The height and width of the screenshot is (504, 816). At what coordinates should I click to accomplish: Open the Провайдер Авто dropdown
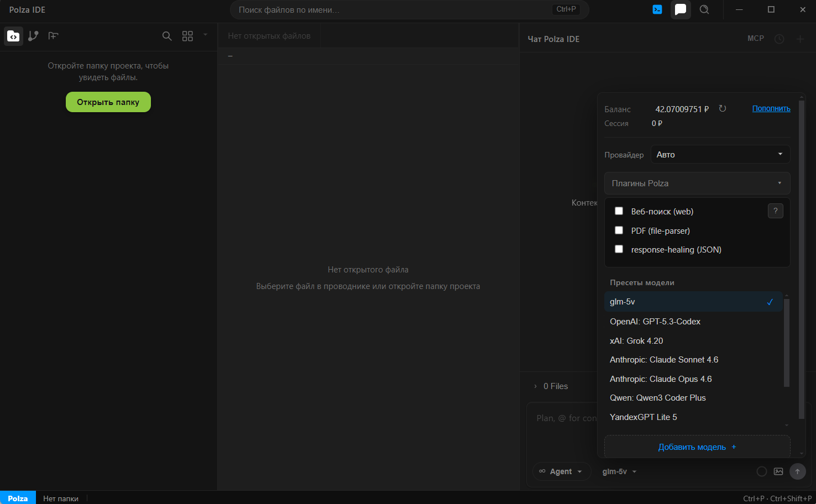(720, 154)
